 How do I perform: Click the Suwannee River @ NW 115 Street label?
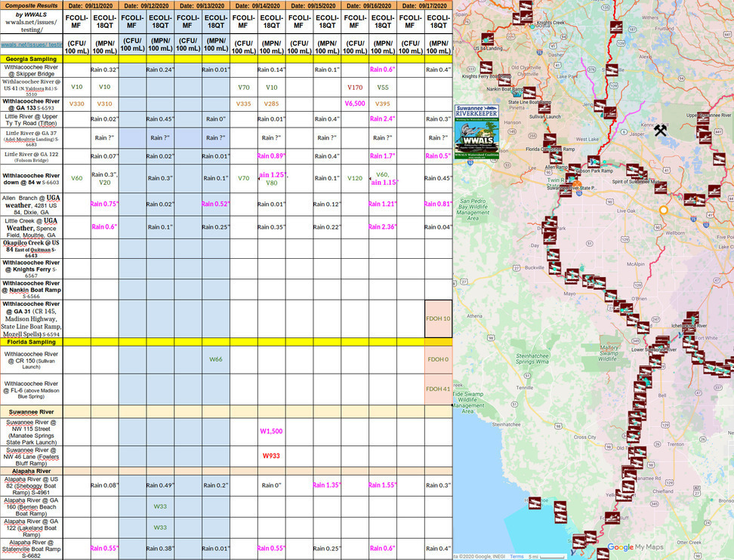coord(32,432)
